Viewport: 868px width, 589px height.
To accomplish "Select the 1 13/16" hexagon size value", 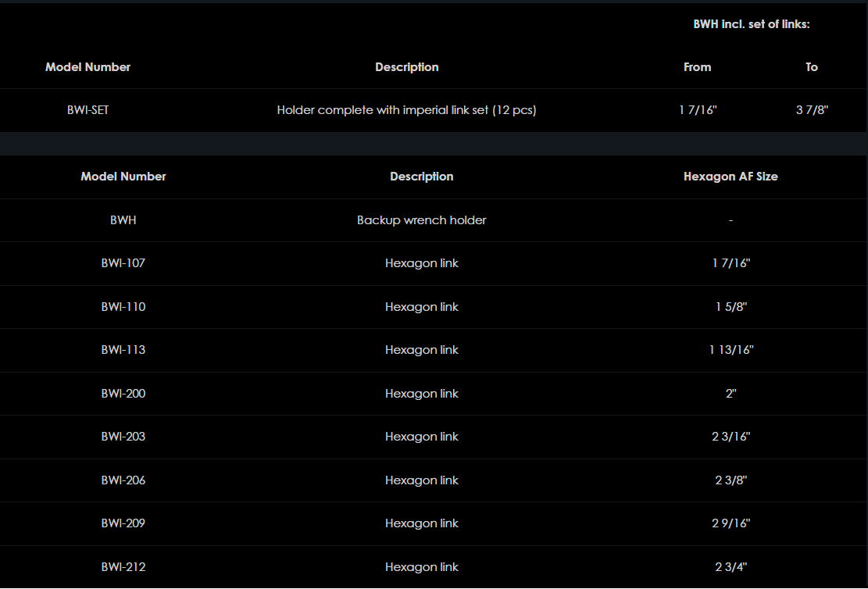I will tap(730, 350).
